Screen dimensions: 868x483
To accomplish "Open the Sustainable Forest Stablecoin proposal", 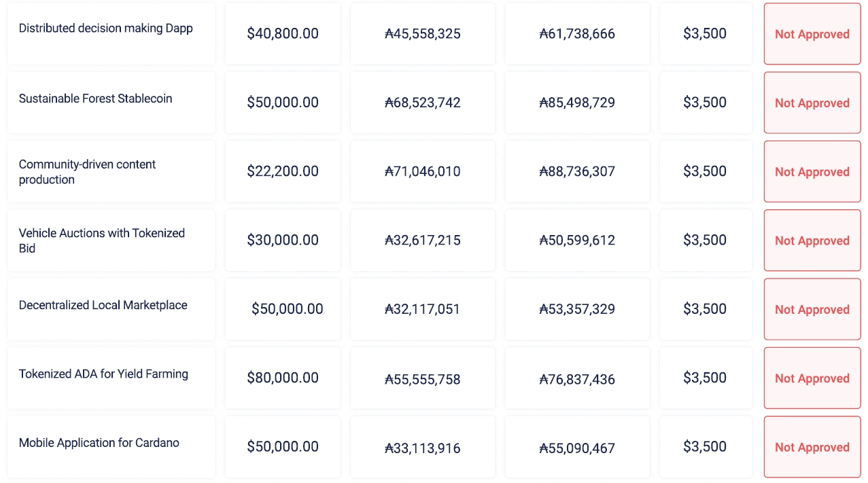I will (x=95, y=99).
